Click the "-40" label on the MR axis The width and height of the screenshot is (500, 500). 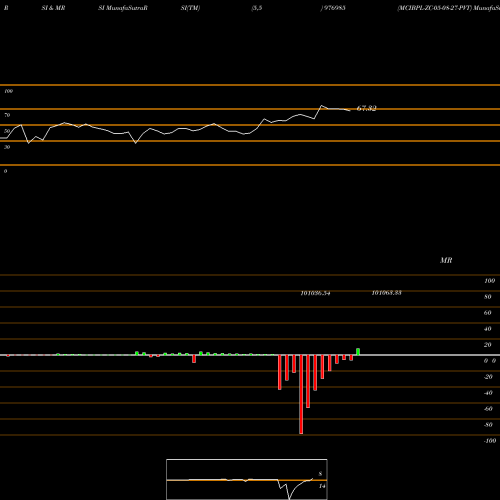[488, 393]
